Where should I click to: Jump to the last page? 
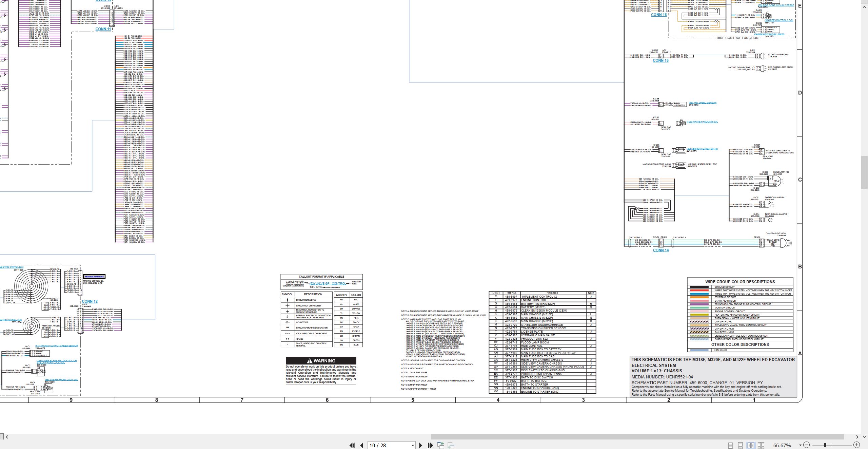(431, 445)
